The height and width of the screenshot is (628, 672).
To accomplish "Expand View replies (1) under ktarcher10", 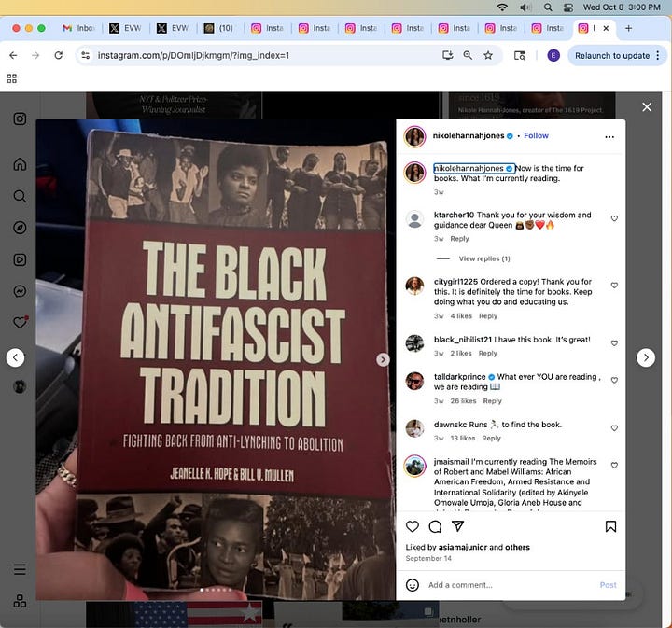I will [x=484, y=258].
